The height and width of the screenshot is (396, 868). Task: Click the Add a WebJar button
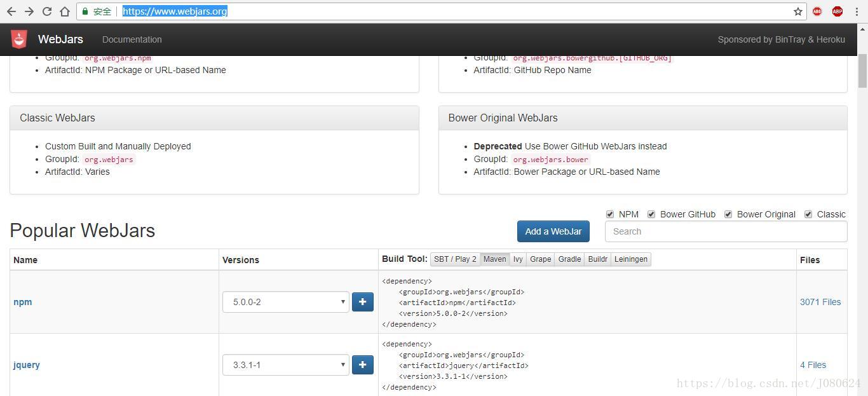tap(553, 231)
